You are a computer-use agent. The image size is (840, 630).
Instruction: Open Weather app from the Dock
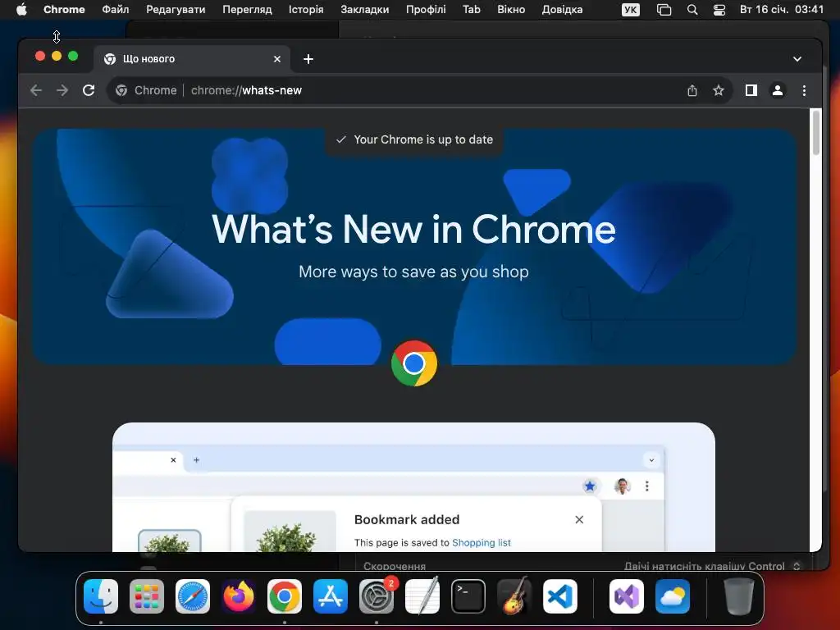[x=673, y=596]
